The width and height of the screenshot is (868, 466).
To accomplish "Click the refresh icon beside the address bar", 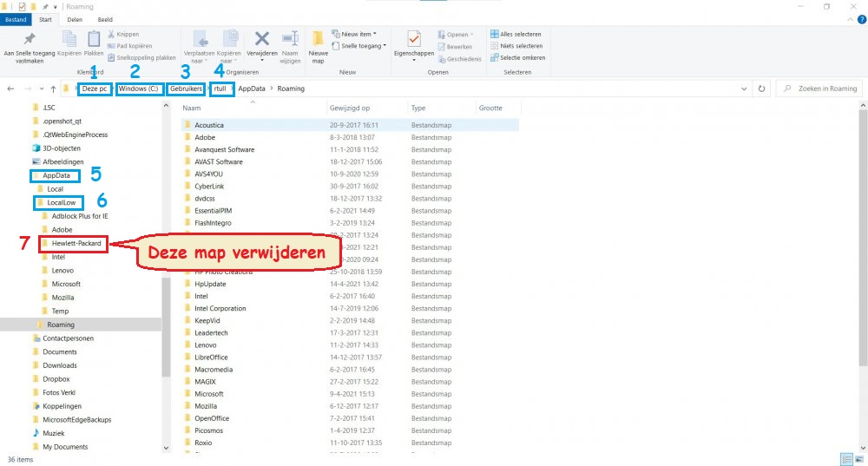I will [x=762, y=89].
